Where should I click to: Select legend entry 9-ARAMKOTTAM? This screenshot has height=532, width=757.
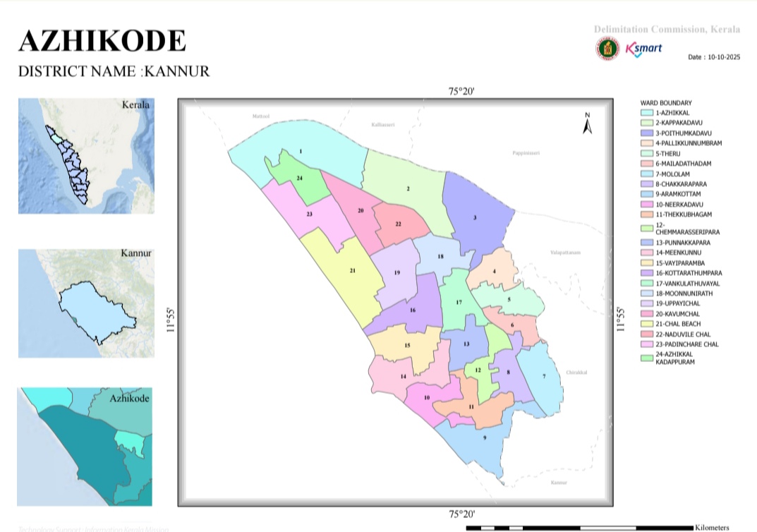click(x=671, y=194)
